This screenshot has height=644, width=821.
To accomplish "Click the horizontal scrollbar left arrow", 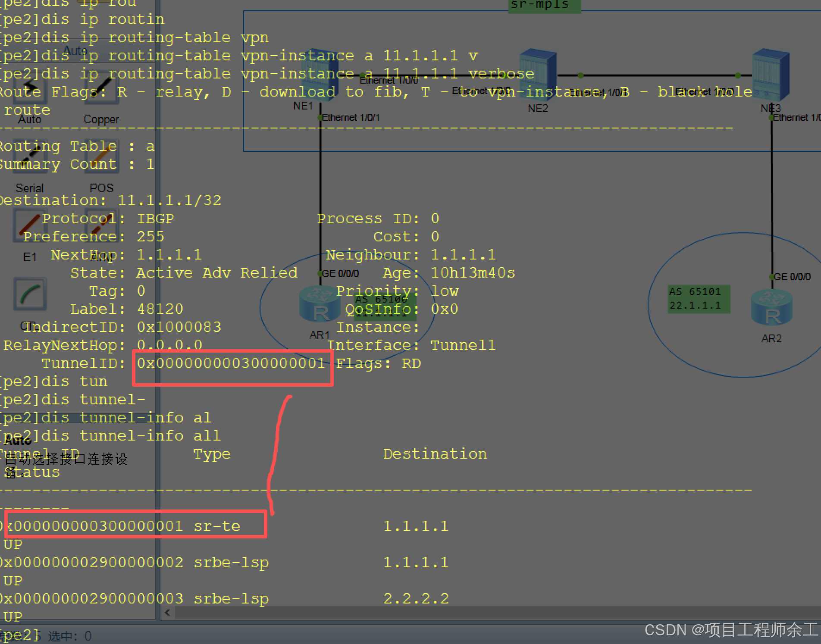I will click(167, 612).
